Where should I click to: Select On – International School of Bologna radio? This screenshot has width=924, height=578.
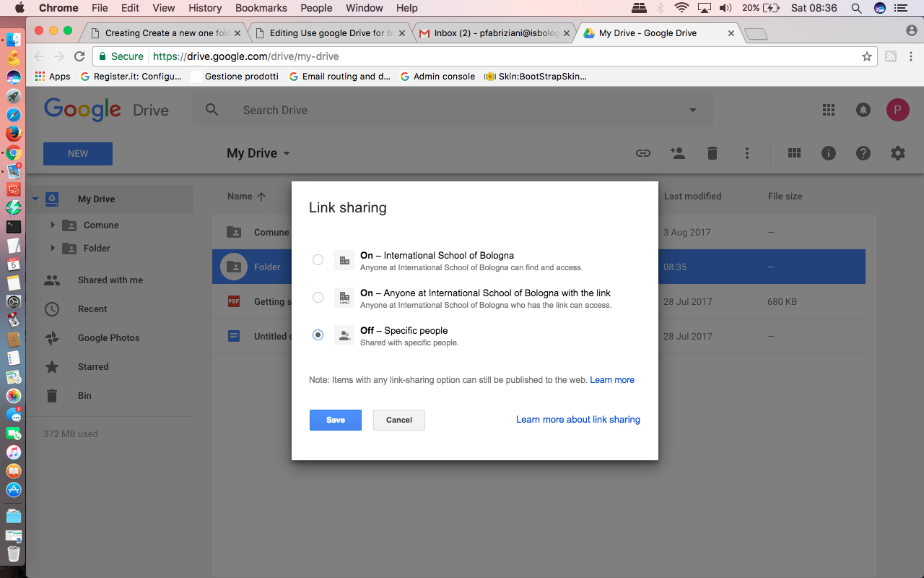(x=318, y=260)
